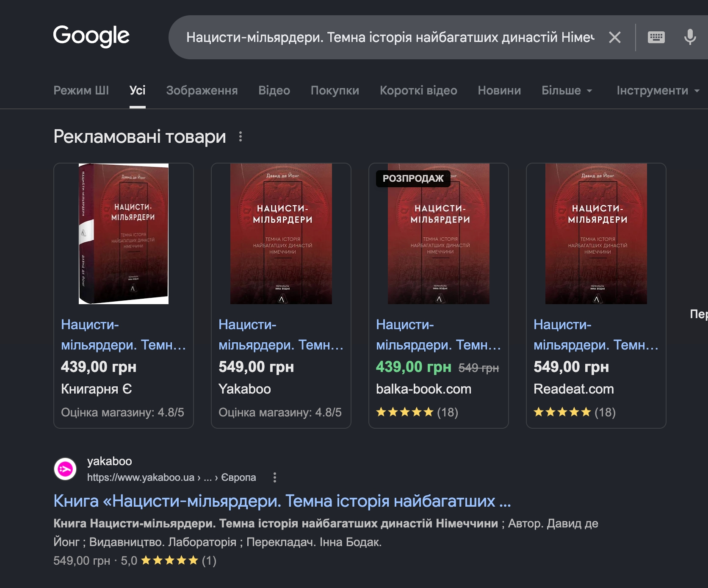This screenshot has height=588, width=708.
Task: Click the 549,00 грн price on Yakaboo card
Action: (256, 367)
